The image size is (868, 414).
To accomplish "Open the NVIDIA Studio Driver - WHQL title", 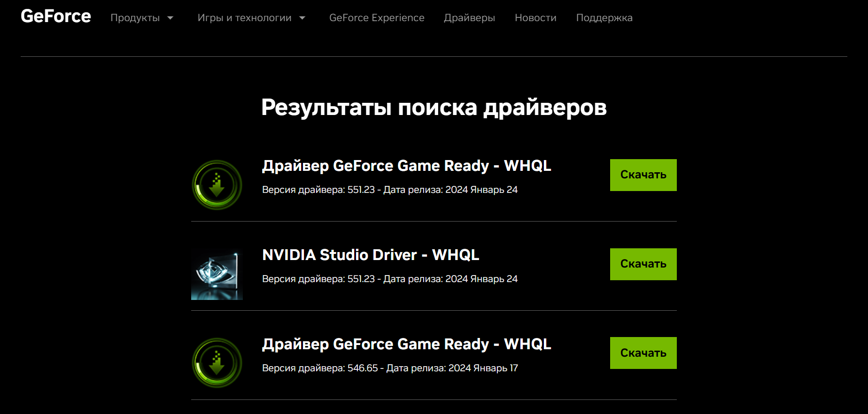I will [371, 255].
